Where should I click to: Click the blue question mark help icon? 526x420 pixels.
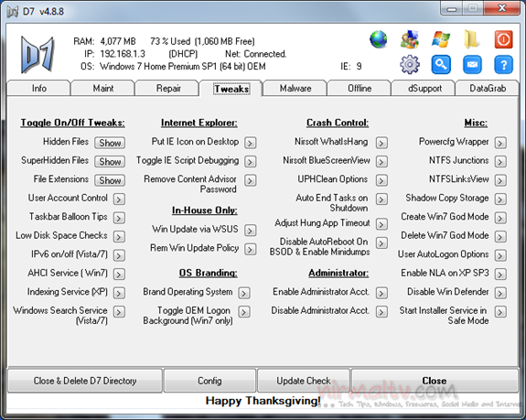pyautogui.click(x=503, y=64)
